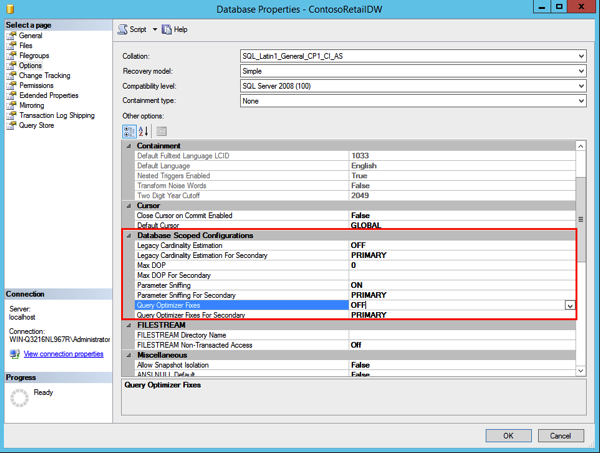
Task: Open the Compatibility level dropdown
Action: (x=581, y=86)
